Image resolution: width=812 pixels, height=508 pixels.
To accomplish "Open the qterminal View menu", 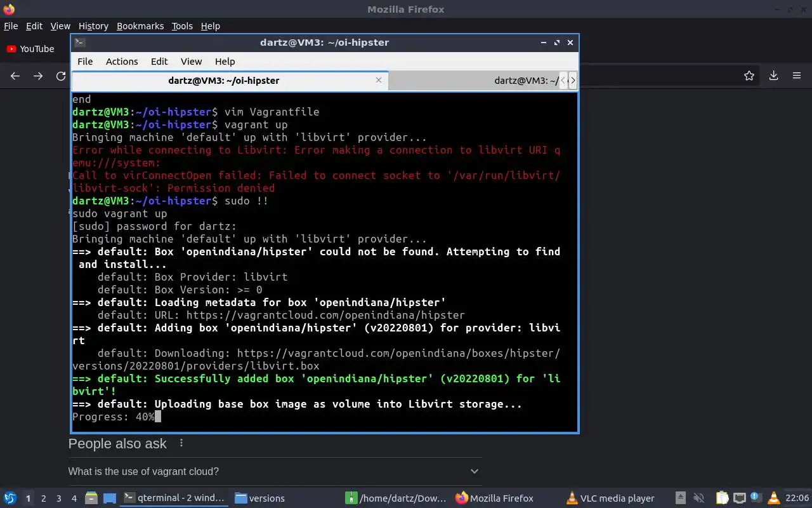I will pyautogui.click(x=191, y=62).
